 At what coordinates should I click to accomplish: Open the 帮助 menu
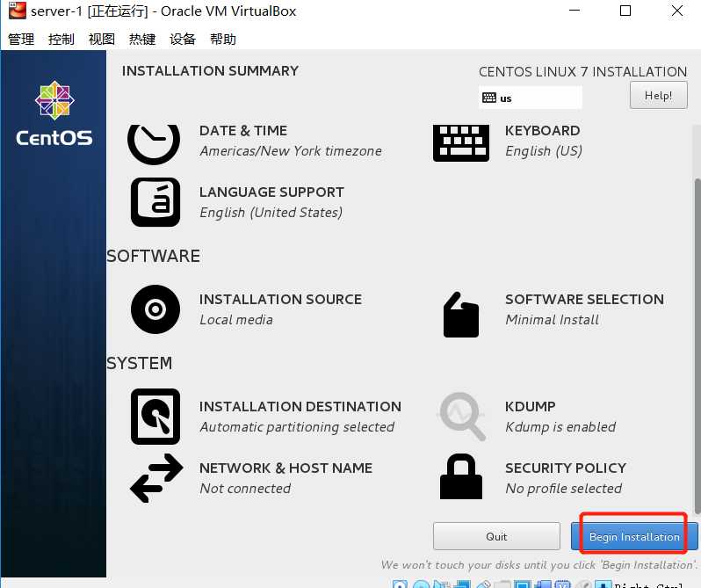(223, 39)
